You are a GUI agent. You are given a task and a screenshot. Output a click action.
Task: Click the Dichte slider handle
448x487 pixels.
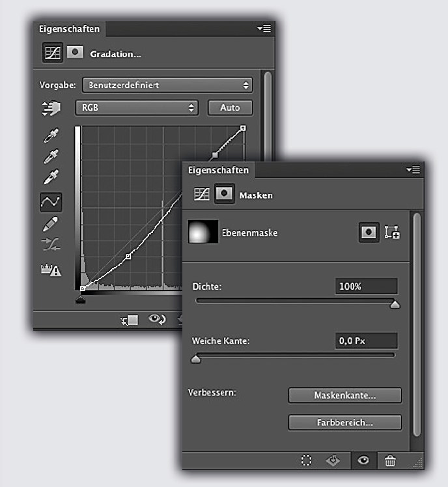coord(395,304)
